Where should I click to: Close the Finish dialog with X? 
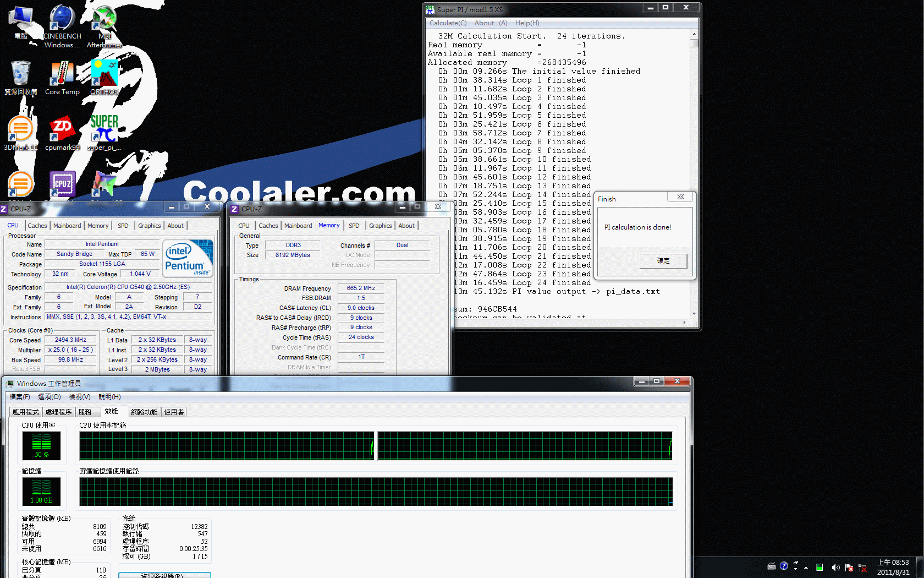coord(680,197)
